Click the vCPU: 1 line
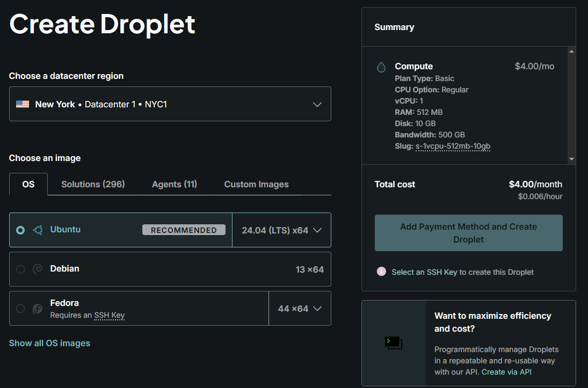Viewport: 588px width, 388px height. click(409, 101)
